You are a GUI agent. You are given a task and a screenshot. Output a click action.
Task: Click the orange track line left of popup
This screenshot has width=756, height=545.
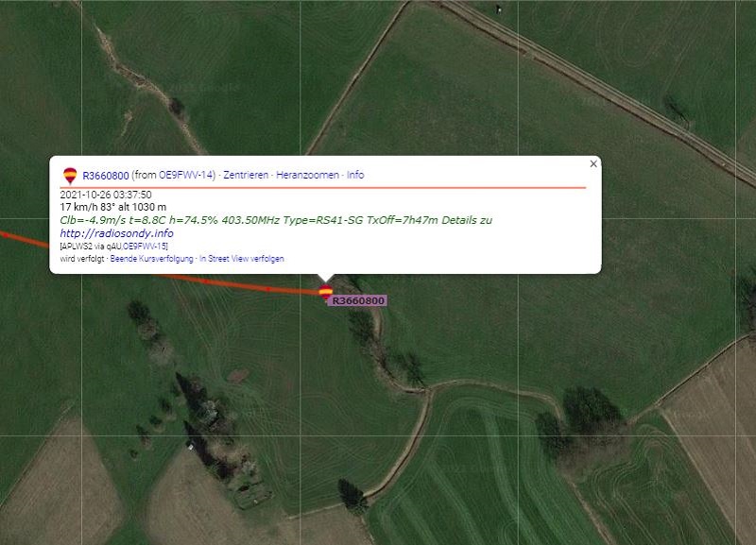point(25,239)
